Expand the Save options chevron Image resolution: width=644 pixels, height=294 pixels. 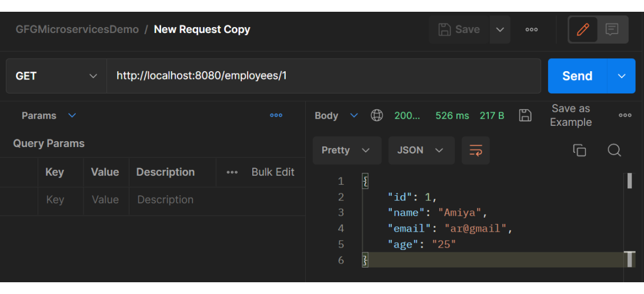point(500,29)
